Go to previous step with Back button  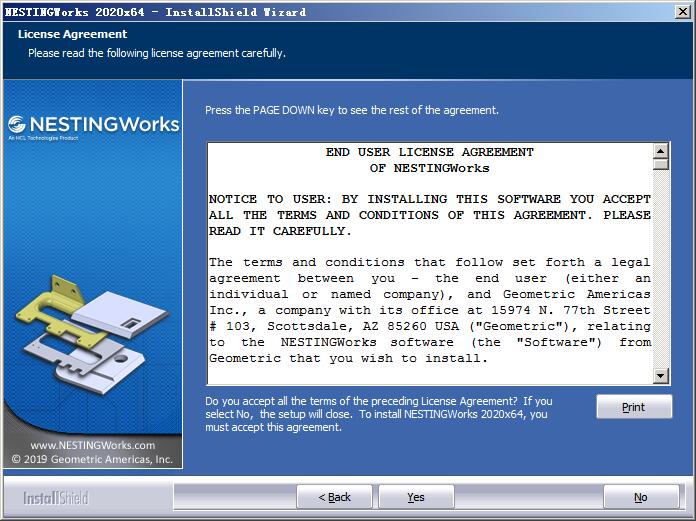pyautogui.click(x=334, y=497)
